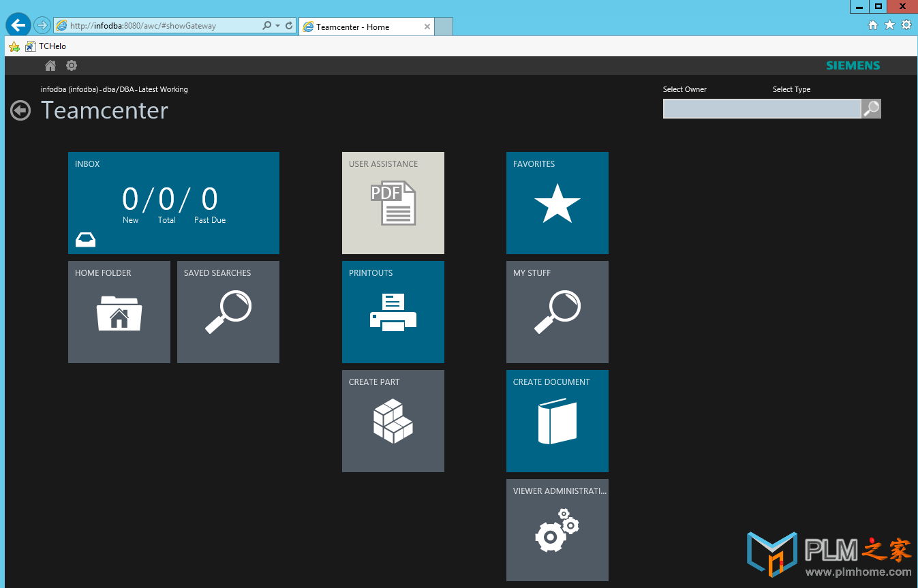The width and height of the screenshot is (918, 588).
Task: Click the browser forward button
Action: 42,25
